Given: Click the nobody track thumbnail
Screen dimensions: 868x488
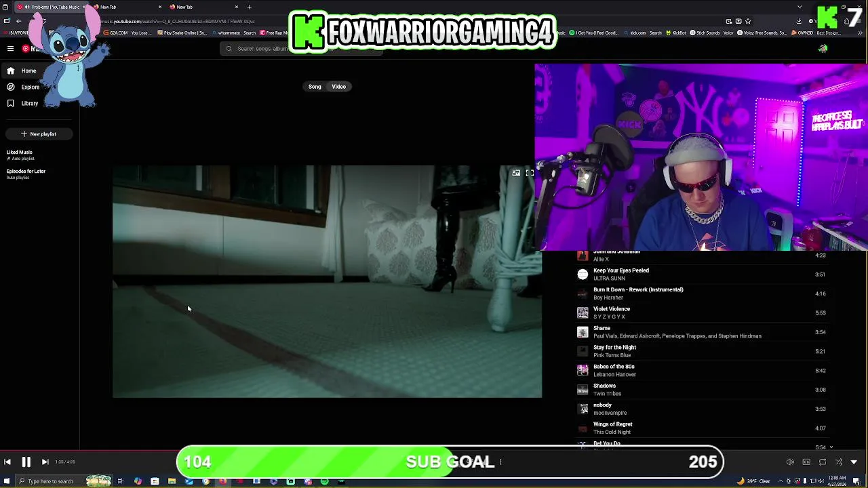Looking at the screenshot, I should [583, 409].
